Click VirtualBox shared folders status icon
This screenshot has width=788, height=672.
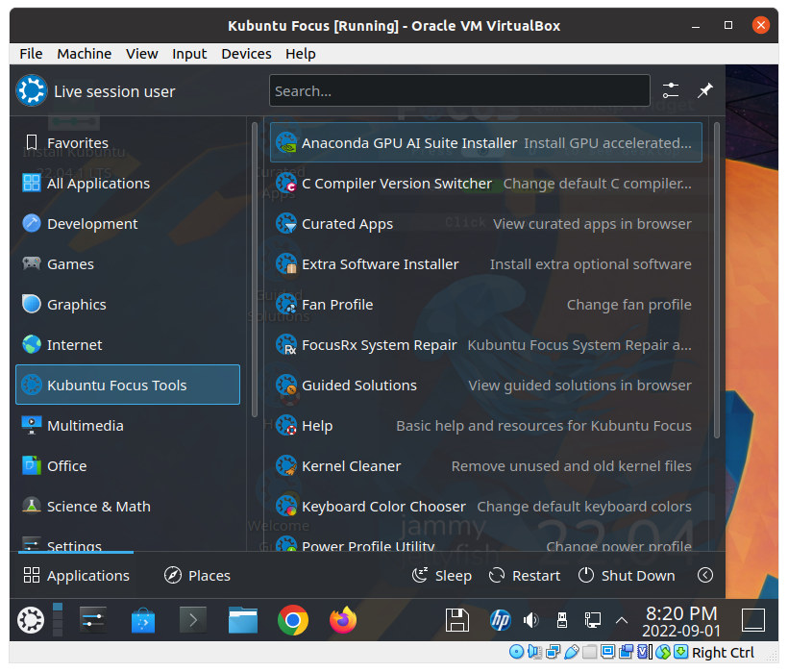tap(589, 652)
